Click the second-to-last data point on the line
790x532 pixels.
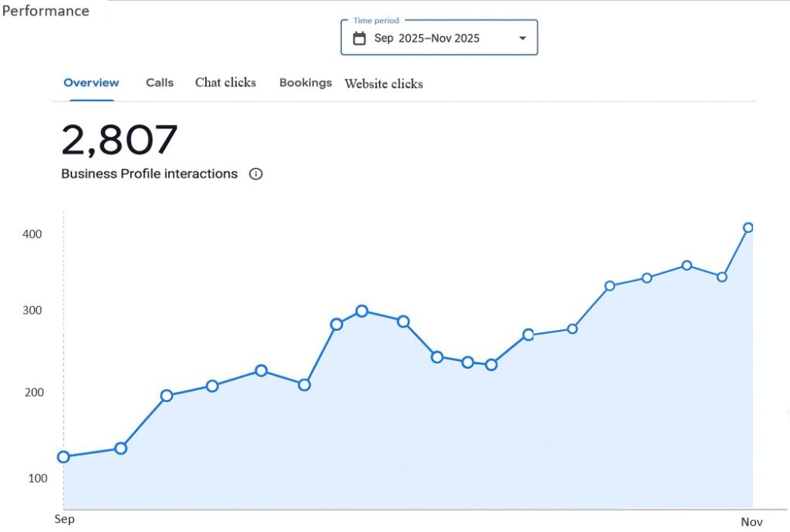click(x=722, y=277)
